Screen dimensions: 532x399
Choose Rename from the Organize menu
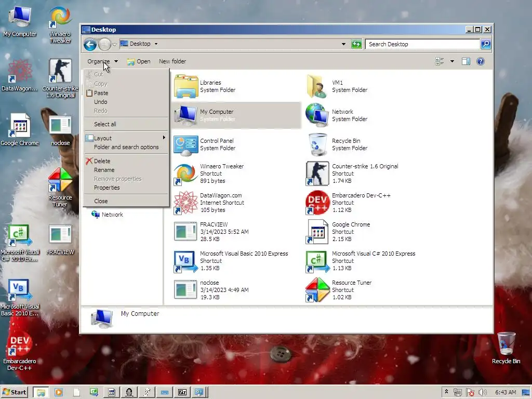pyautogui.click(x=126, y=170)
